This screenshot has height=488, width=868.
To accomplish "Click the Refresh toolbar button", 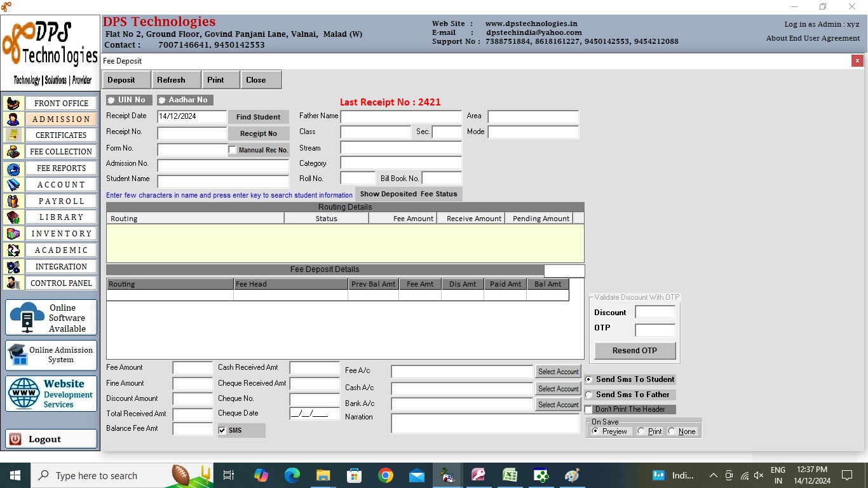I will click(x=176, y=80).
